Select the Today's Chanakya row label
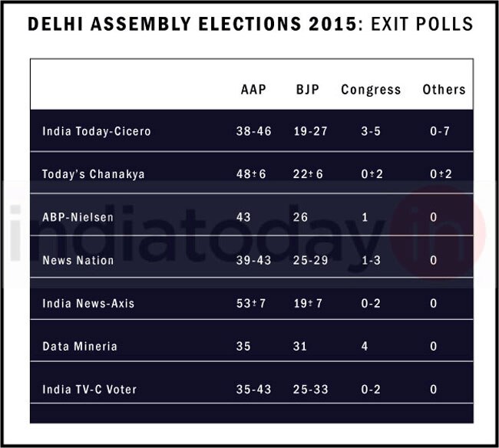 tap(94, 174)
